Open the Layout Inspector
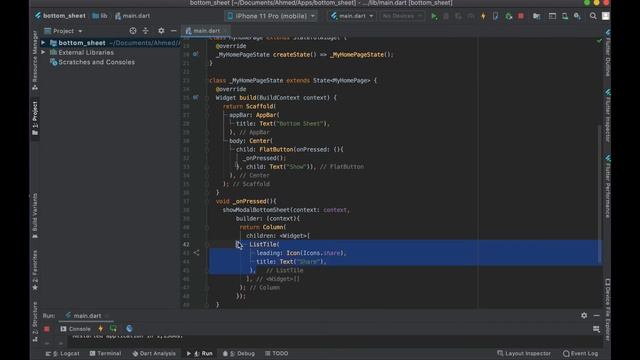 point(524,353)
